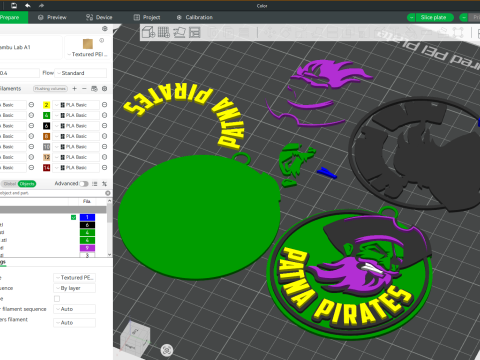Click the circular view icon beside orientation cube
Viewport: 480px width, 360px height.
click(x=167, y=350)
